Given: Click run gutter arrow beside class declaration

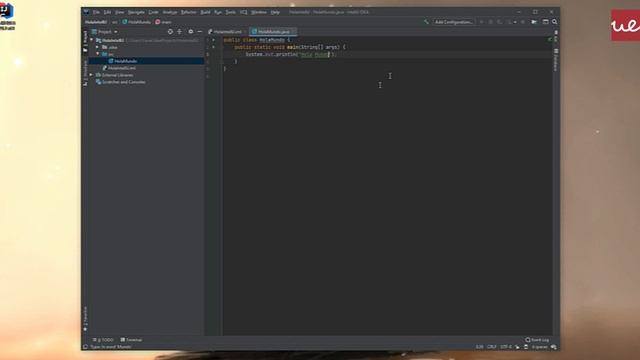Looking at the screenshot, I should point(213,40).
